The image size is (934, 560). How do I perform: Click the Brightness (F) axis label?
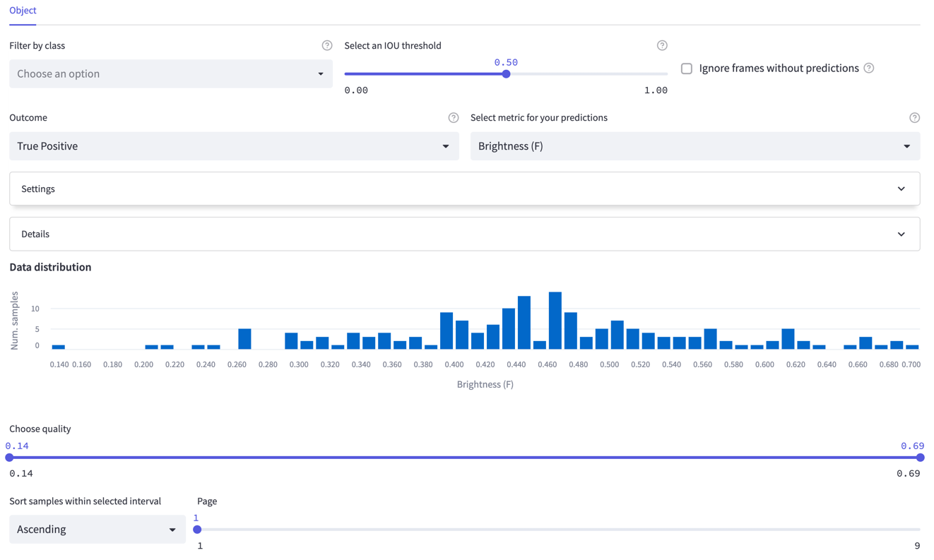point(485,384)
